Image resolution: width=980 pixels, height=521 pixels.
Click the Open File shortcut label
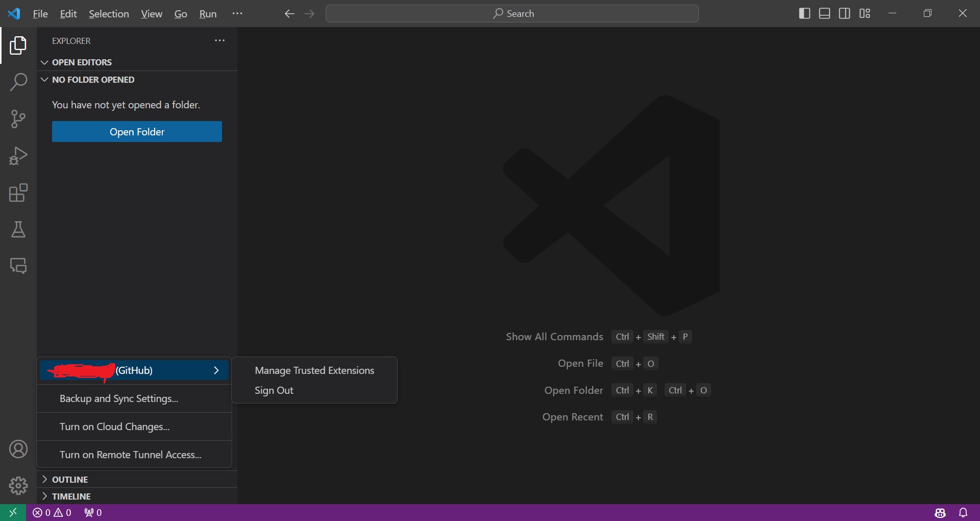click(580, 363)
